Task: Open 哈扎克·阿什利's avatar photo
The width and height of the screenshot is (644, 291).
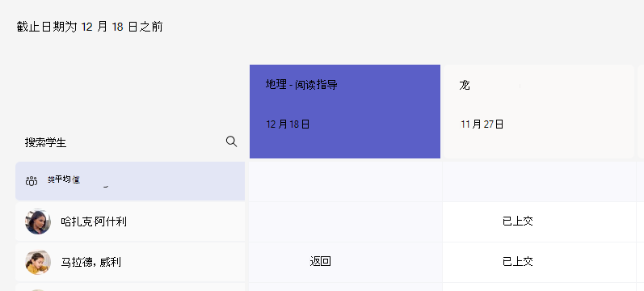Action: tap(38, 222)
